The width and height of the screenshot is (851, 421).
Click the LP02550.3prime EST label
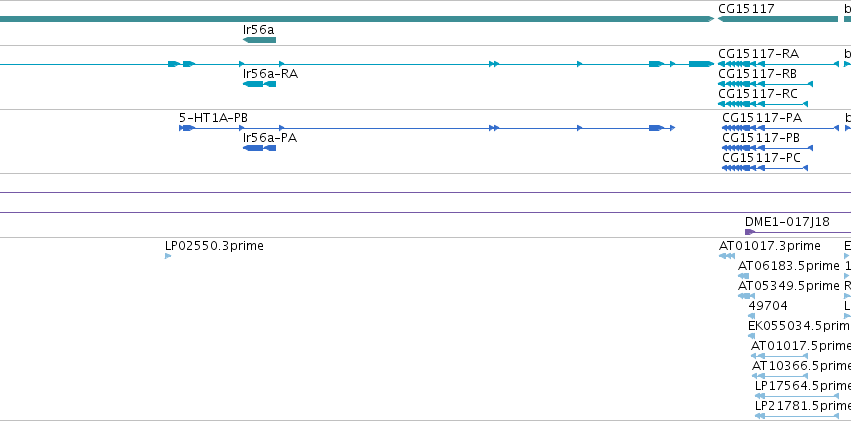click(x=214, y=246)
